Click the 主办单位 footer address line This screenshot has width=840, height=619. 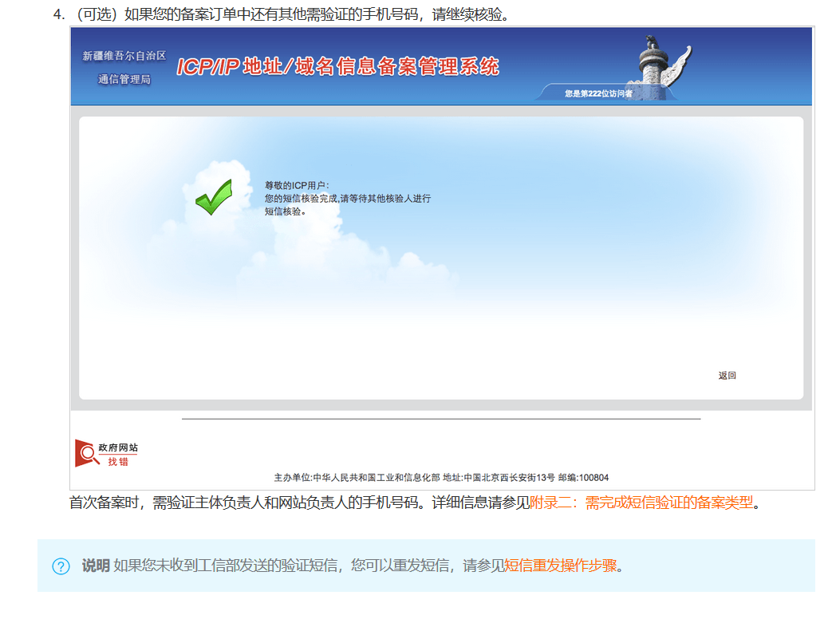(441, 478)
